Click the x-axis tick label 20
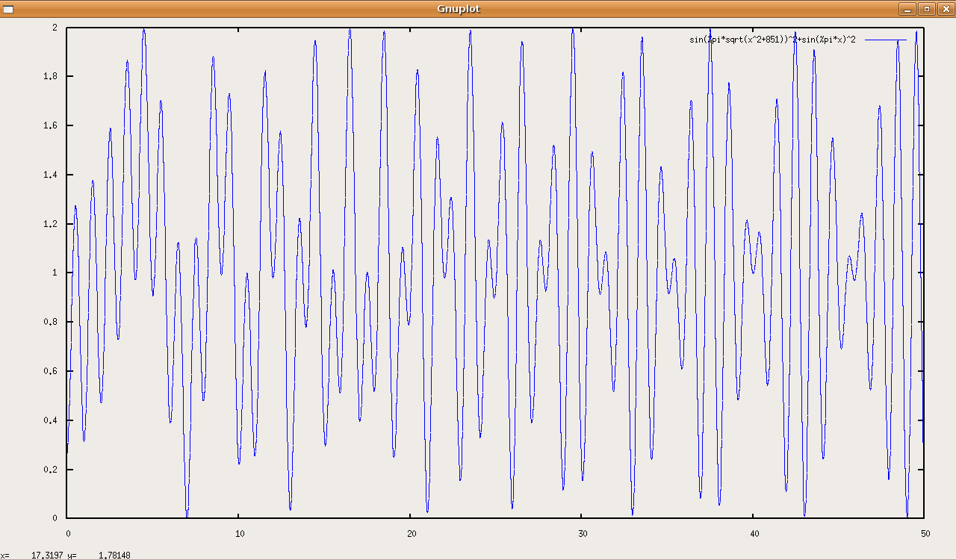This screenshot has height=560, width=956. (410, 534)
